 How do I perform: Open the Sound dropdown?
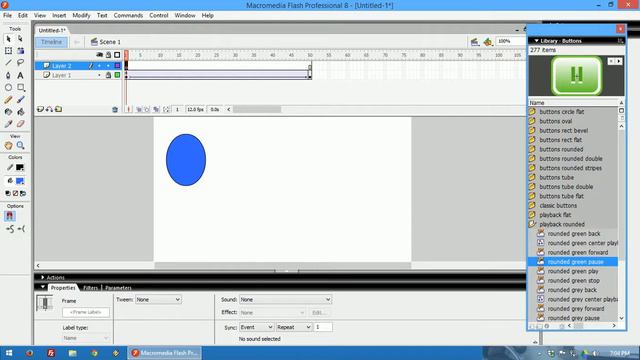coord(285,300)
